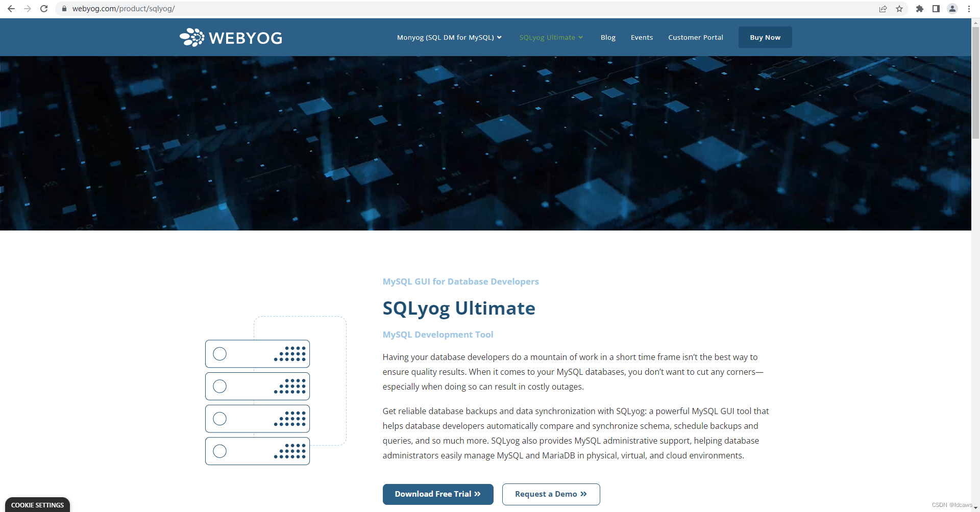980x512 pixels.
Task: Click the server stack illustration
Action: (276, 391)
